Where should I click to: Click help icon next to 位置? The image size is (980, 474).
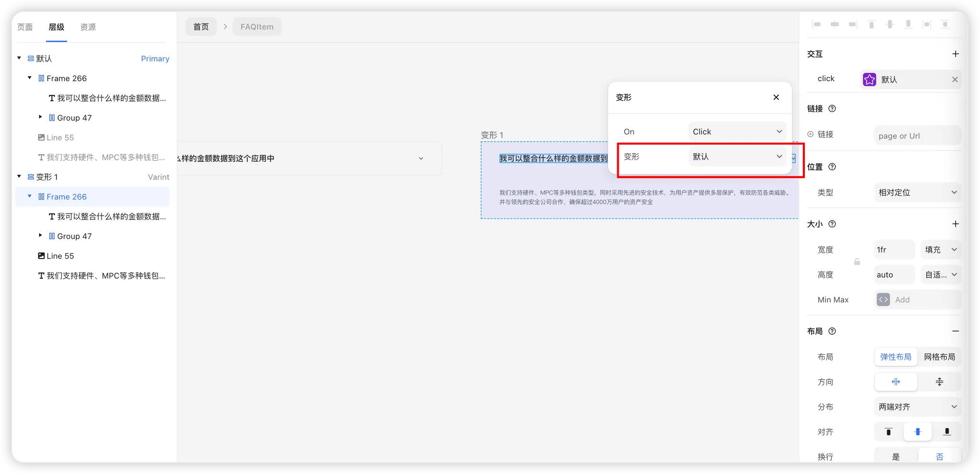tap(832, 167)
